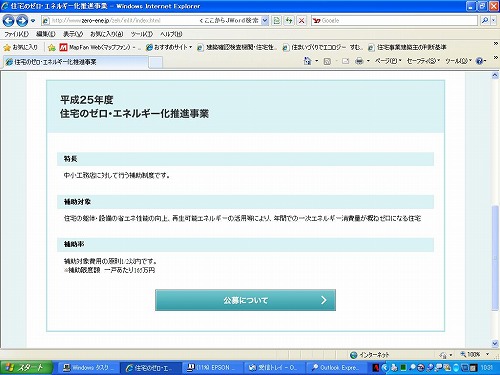Open the search provider dropdown arrow

point(494,21)
